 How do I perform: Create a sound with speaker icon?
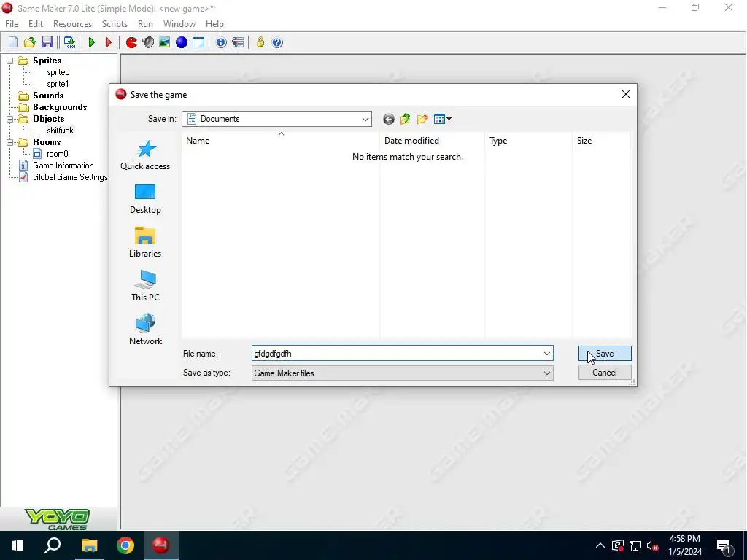(148, 42)
